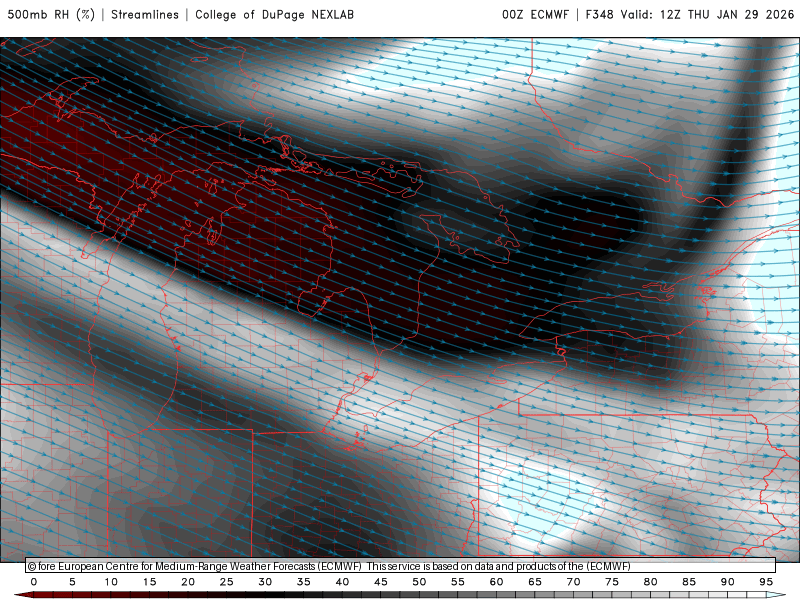Screen dimensions: 800x600
Task: Click the "0" color scale label
Action: click(34, 582)
